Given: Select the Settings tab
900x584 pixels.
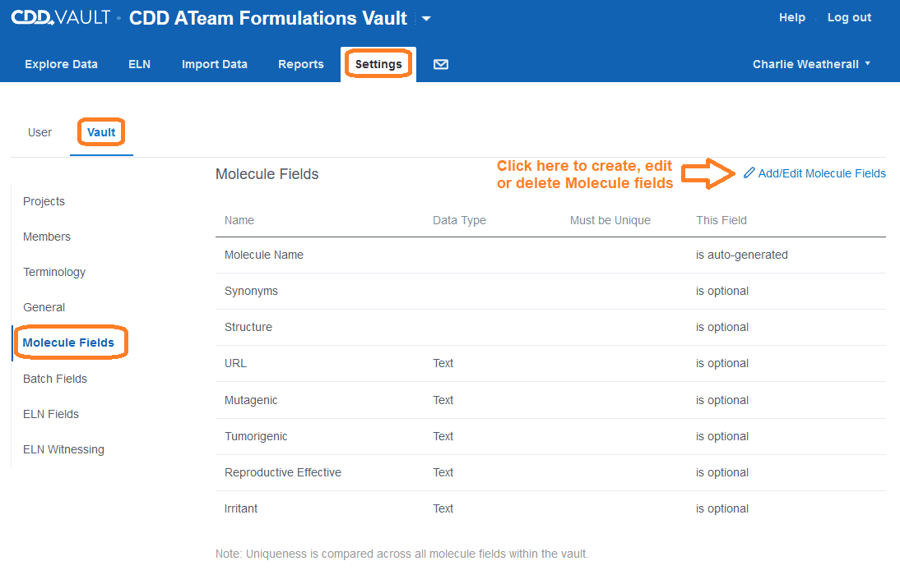Looking at the screenshot, I should (x=378, y=64).
